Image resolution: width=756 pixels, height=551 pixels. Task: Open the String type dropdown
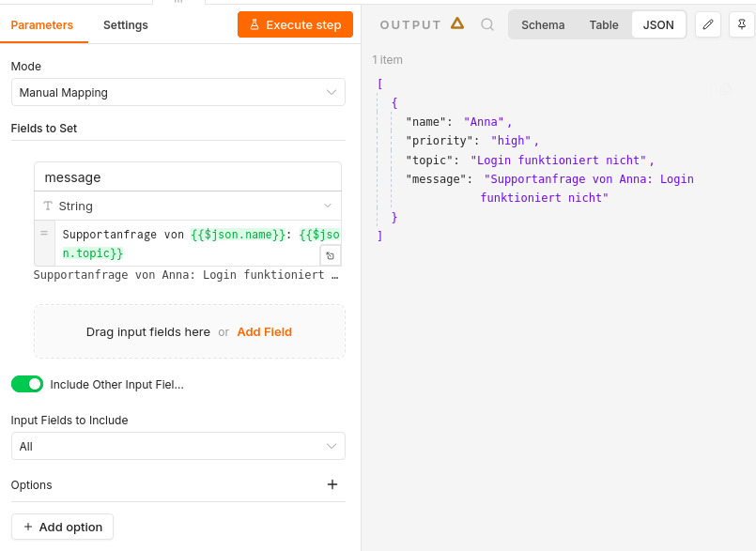point(188,206)
